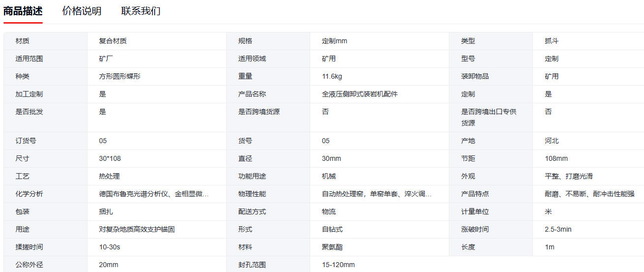Click the truncated 物理性能 value text
This screenshot has width=644, height=272.
(x=377, y=194)
